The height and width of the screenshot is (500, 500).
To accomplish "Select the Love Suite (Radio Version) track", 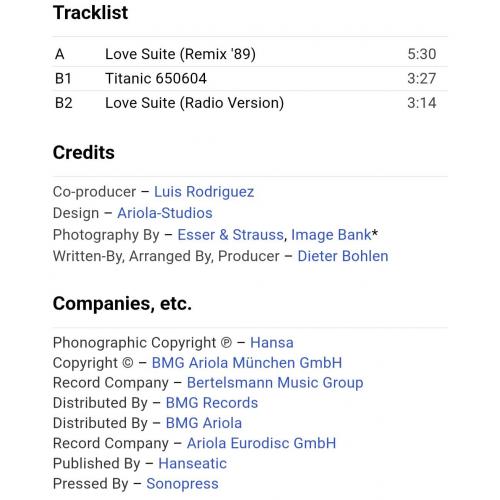I will click(250, 103).
